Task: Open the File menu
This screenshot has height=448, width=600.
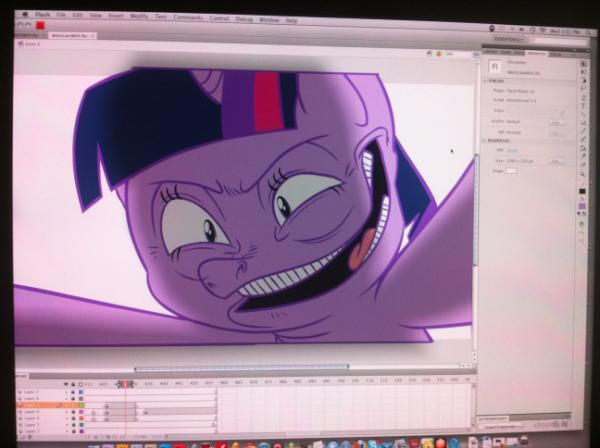Action: tap(61, 15)
